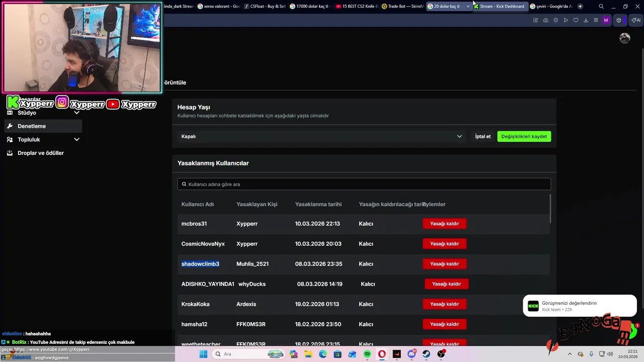Screen dimensions: 644x362
Task: Close the 20 dolar kaç tl tab
Action: (x=468, y=6)
